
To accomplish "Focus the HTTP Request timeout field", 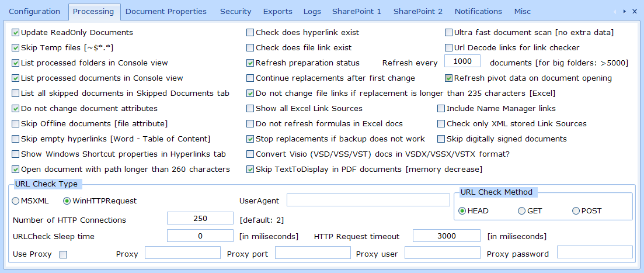I will pyautogui.click(x=446, y=236).
